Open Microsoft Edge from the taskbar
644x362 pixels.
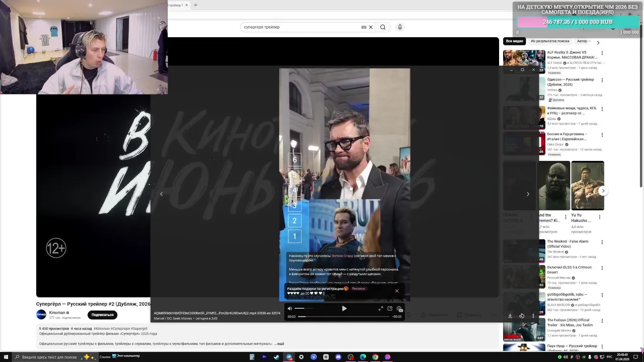coord(363,357)
